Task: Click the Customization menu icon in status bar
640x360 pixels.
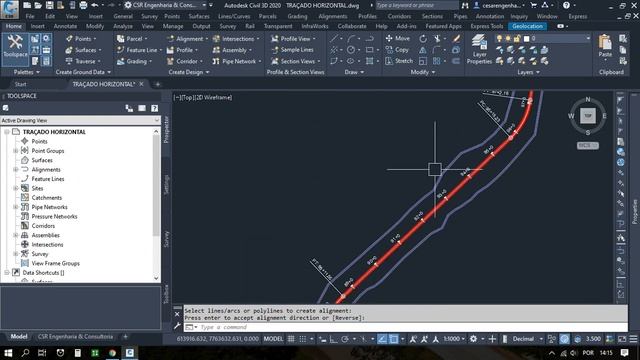Action: click(633, 339)
